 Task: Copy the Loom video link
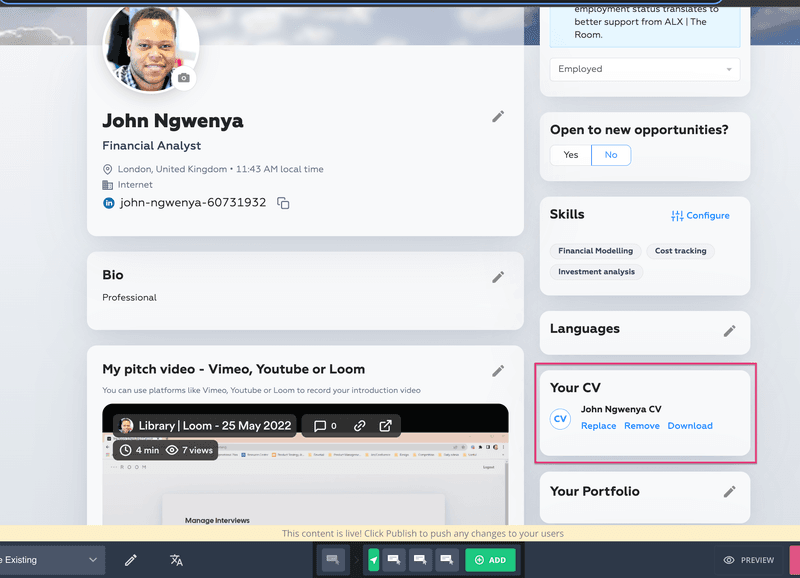pos(359,426)
